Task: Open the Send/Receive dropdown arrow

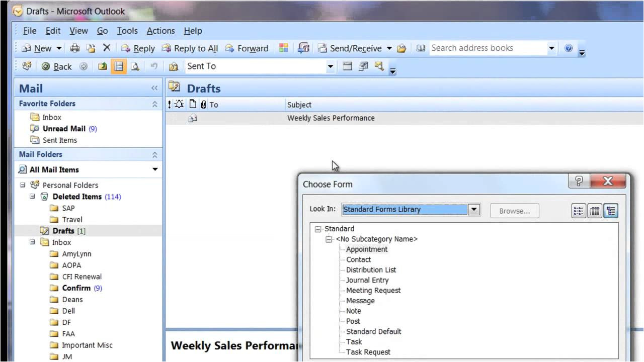Action: [389, 48]
